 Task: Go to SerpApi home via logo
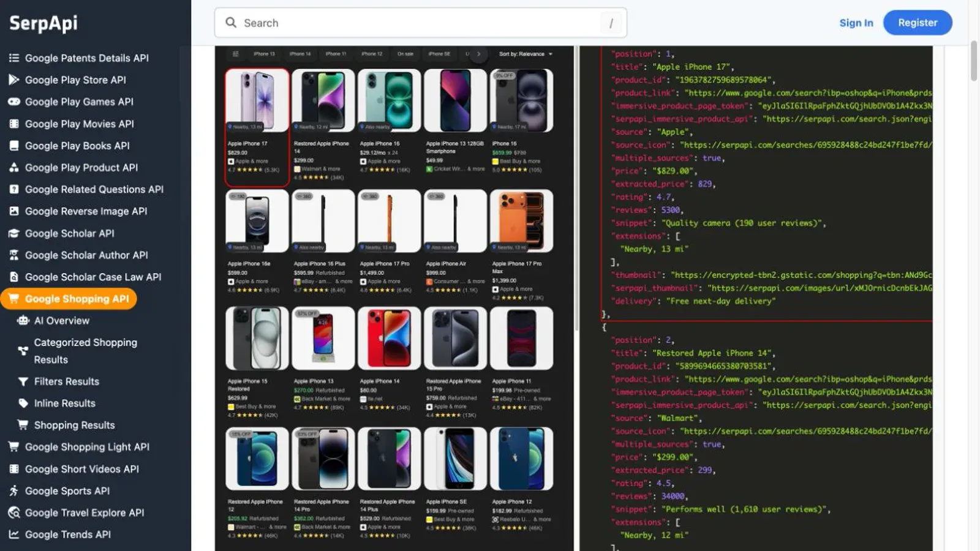click(43, 23)
